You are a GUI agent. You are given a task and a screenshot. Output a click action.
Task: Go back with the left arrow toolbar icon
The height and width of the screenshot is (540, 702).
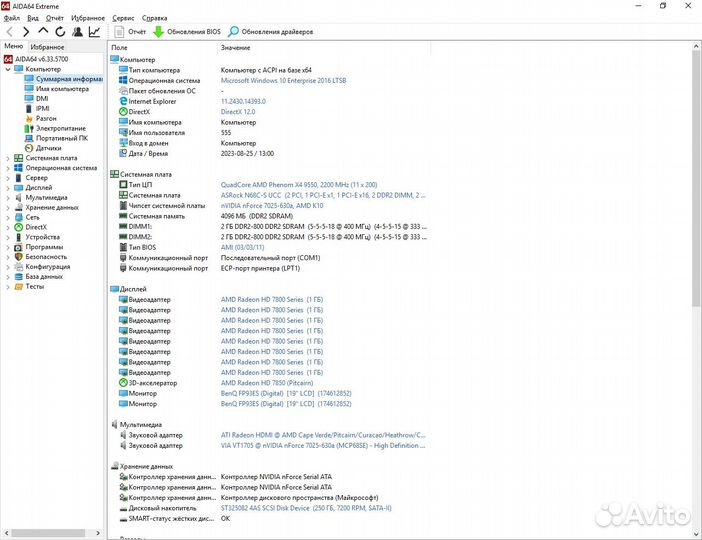(10, 31)
